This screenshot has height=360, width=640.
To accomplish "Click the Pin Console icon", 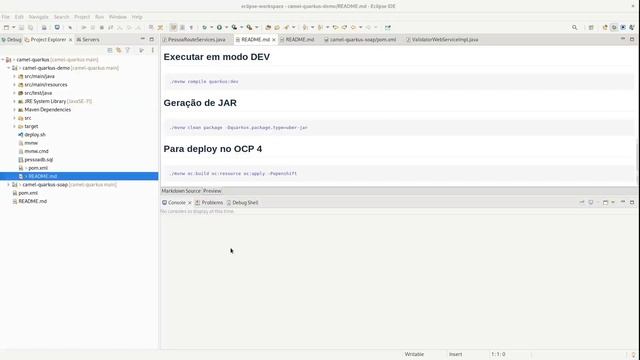I will [x=582, y=202].
